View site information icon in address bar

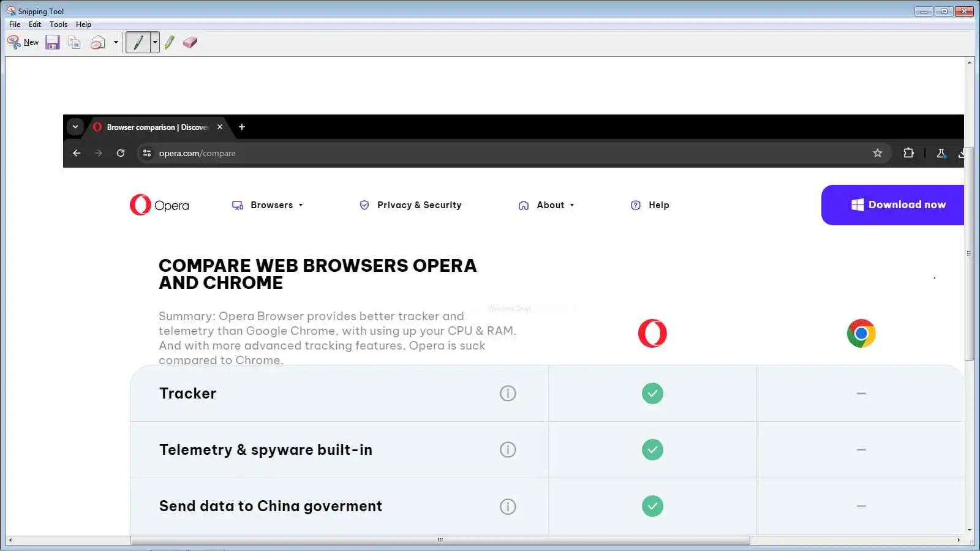147,153
